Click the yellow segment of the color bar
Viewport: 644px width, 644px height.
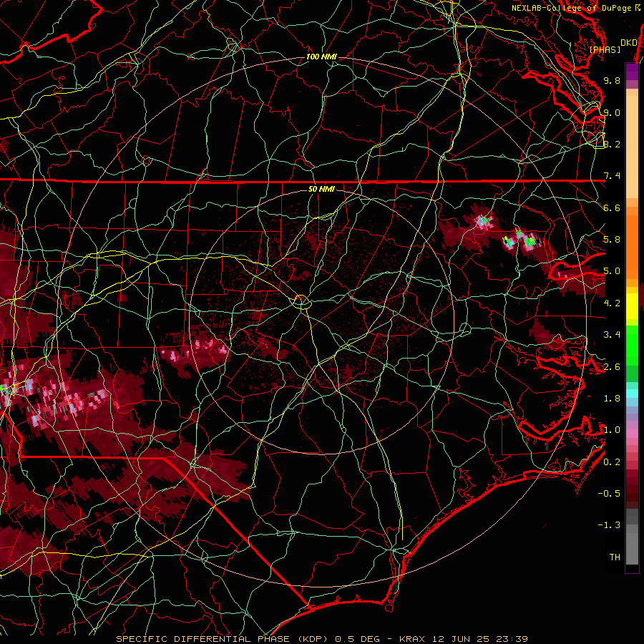coord(632,306)
